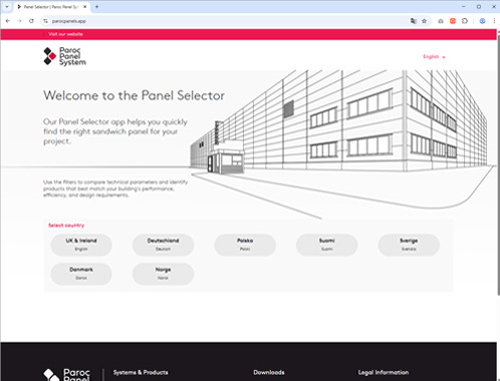The height and width of the screenshot is (381, 500).
Task: Click the Welcome to the Panel Selector heading
Action: click(x=134, y=96)
